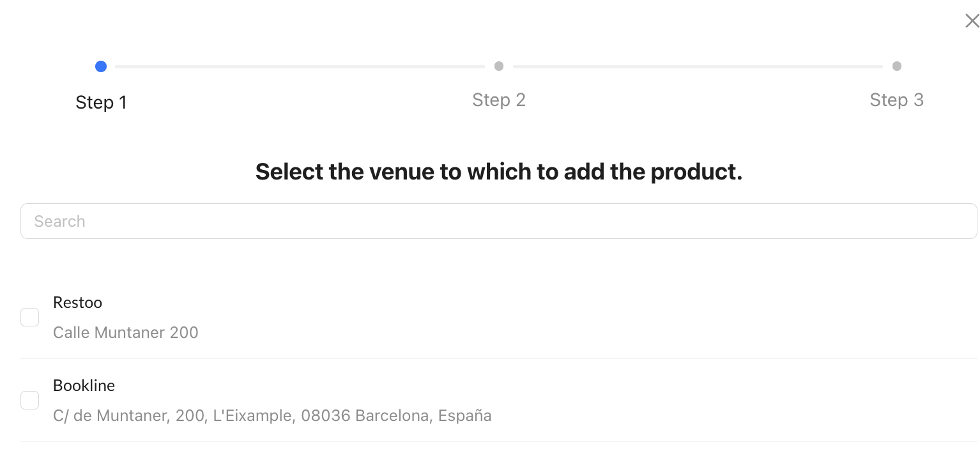
Task: Click Bookline's L'Eixample Barcelona address
Action: click(x=272, y=416)
